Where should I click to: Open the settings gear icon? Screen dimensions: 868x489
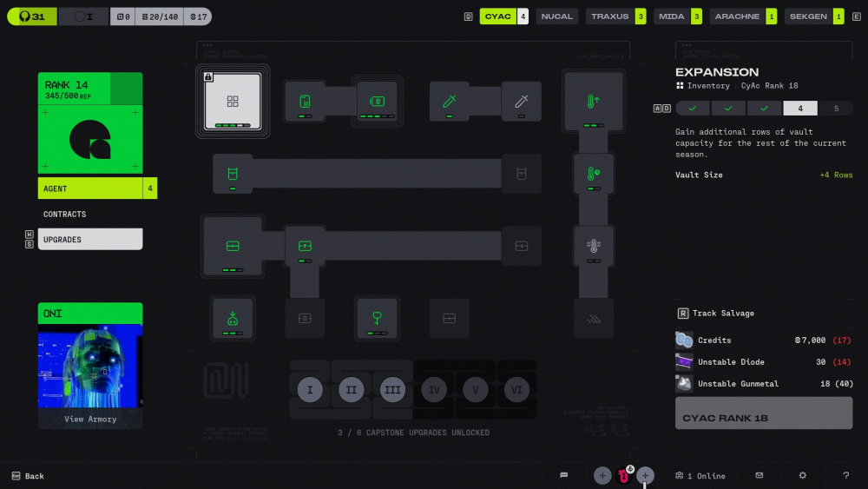tap(802, 475)
